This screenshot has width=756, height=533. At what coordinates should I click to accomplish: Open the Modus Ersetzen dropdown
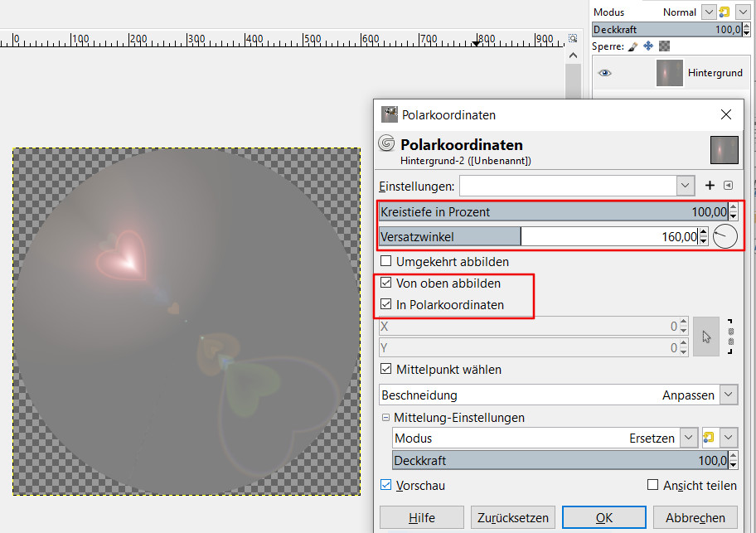click(689, 438)
